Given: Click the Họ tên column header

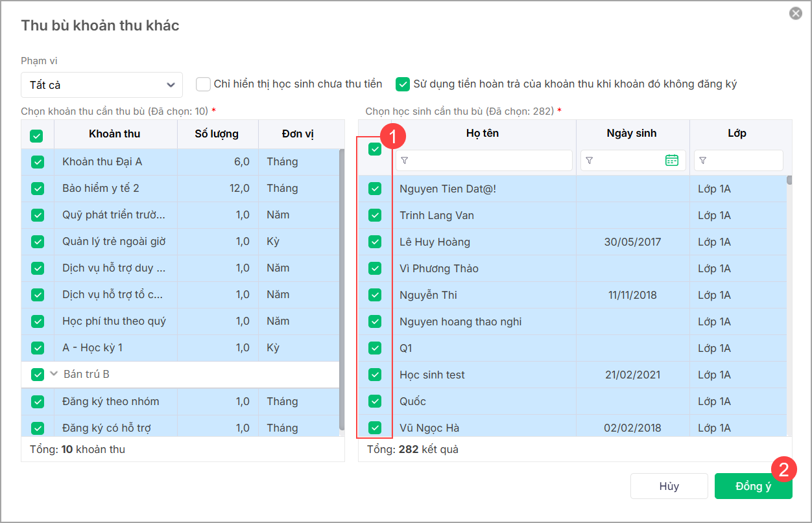Looking at the screenshot, I should coord(483,134).
